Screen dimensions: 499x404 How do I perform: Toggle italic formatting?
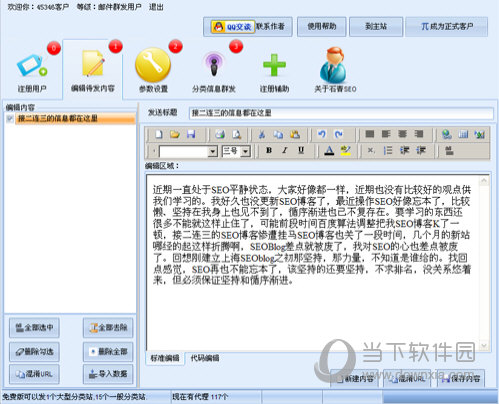point(285,151)
